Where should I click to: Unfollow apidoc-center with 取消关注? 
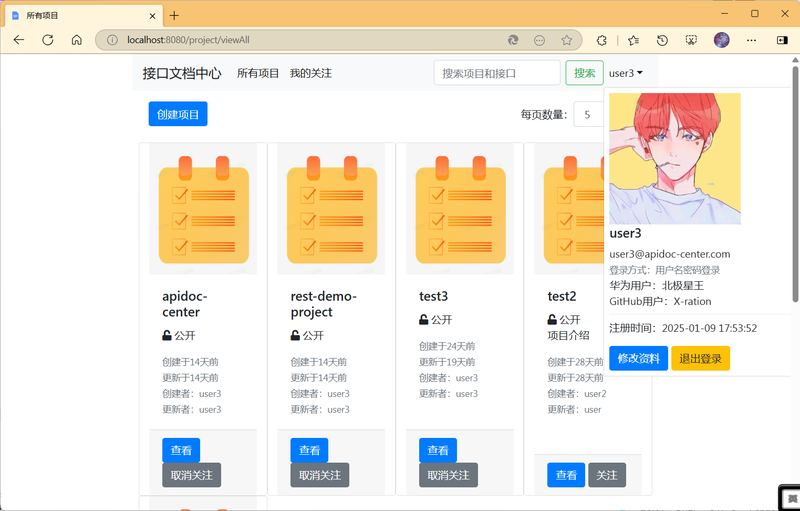pyautogui.click(x=191, y=475)
